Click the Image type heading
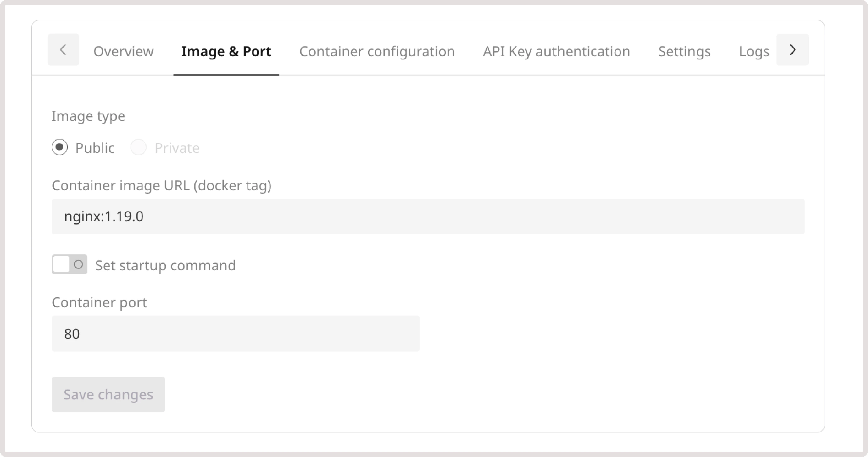Image resolution: width=868 pixels, height=457 pixels. coord(88,116)
